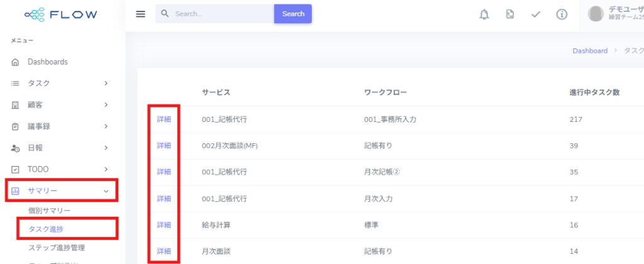Select タスク進捗 in the submenu
Image resolution: width=644 pixels, height=264 pixels.
click(47, 229)
